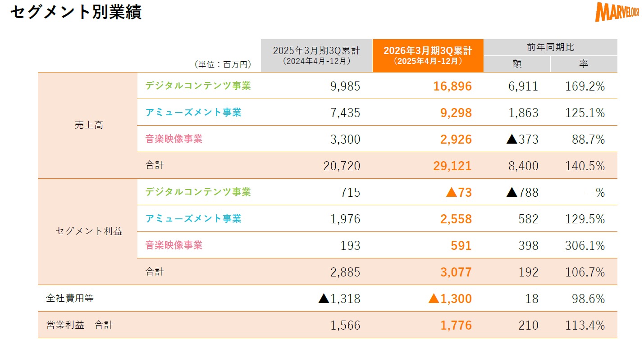The height and width of the screenshot is (344, 644).
Task: Click the 額 sub-header cell
Action: pyautogui.click(x=517, y=64)
